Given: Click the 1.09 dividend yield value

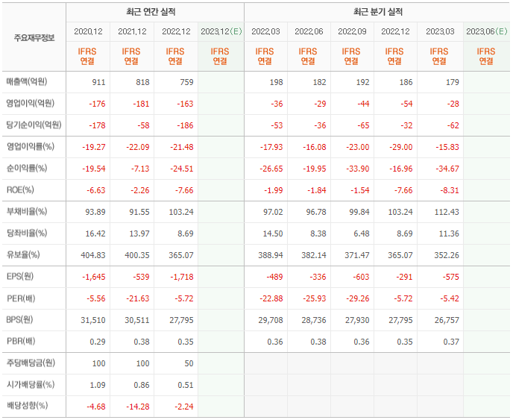Looking at the screenshot, I should pyautogui.click(x=98, y=385).
